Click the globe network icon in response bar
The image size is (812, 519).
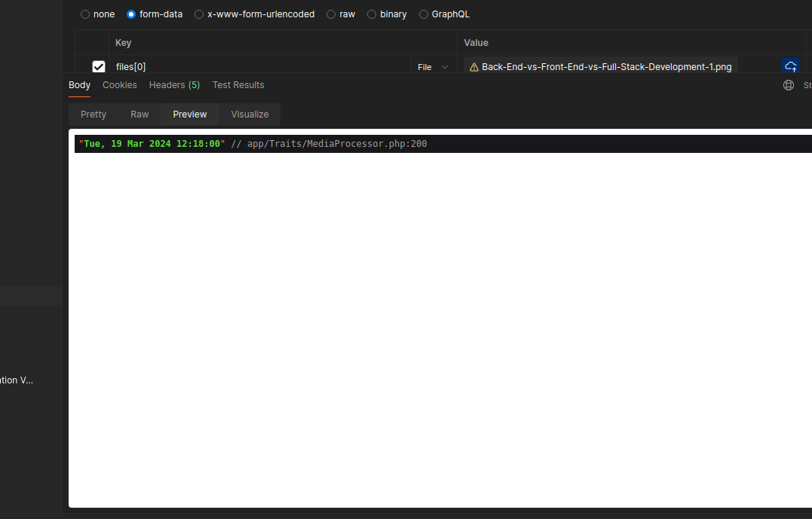[789, 85]
